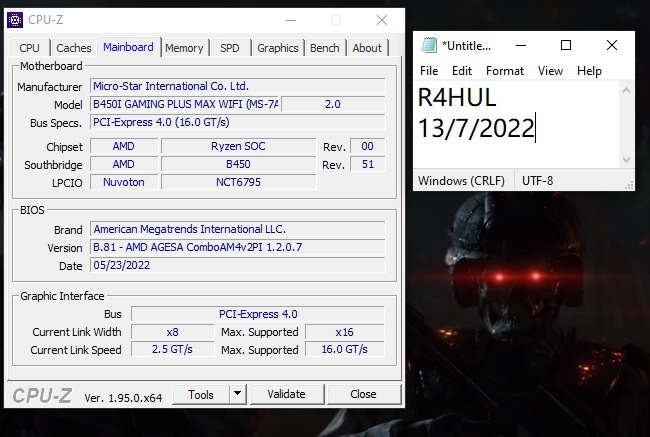Select the Mainboard tab
The height and width of the screenshot is (437, 650).
[128, 47]
